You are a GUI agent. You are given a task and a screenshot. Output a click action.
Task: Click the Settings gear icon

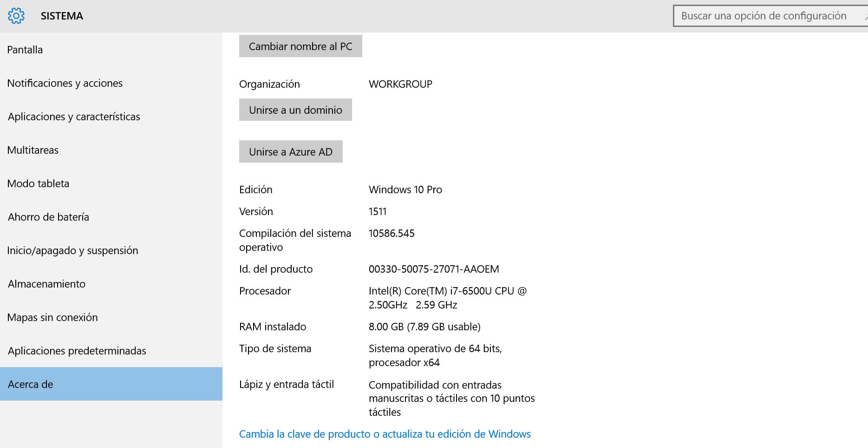pos(16,16)
